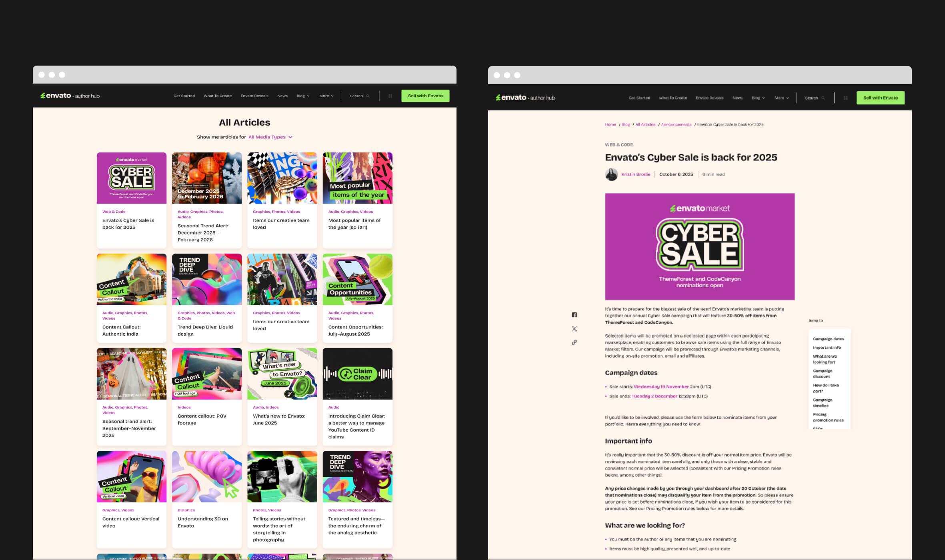Click the grid apps icon in the left navbar
The width and height of the screenshot is (945, 560).
point(390,96)
